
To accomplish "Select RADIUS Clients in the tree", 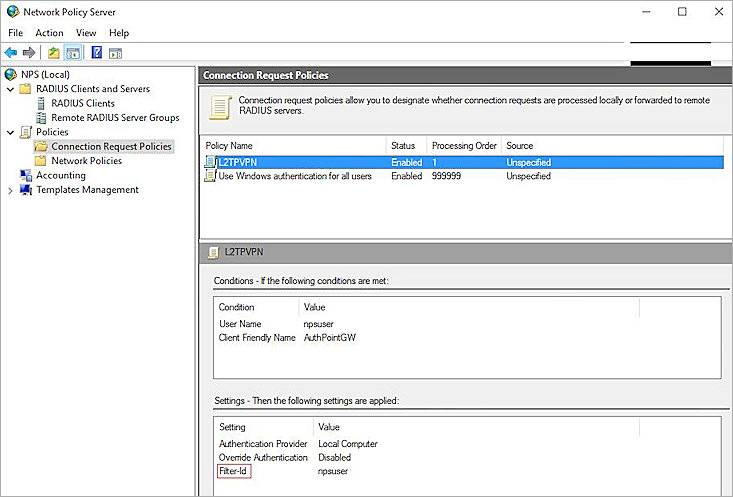I will (x=83, y=103).
